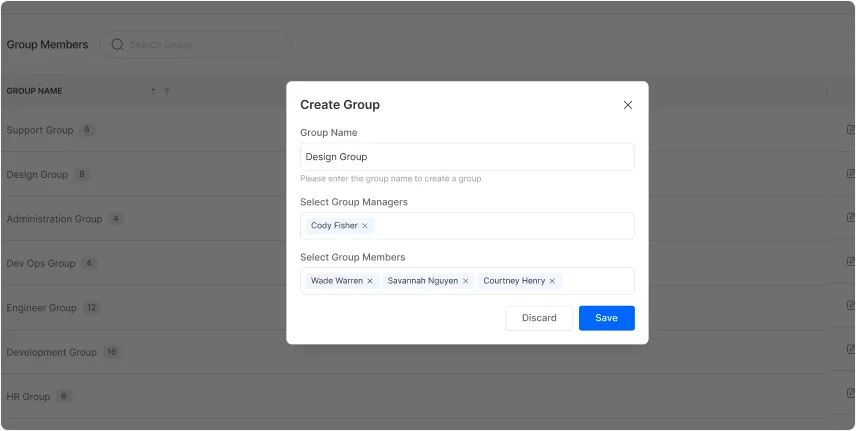Focus the Group Name text field
Viewport: 856px width, 431px height.
tap(467, 157)
